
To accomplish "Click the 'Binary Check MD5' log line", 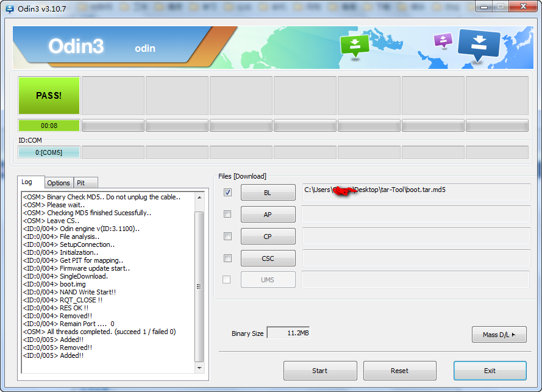I will [102, 197].
